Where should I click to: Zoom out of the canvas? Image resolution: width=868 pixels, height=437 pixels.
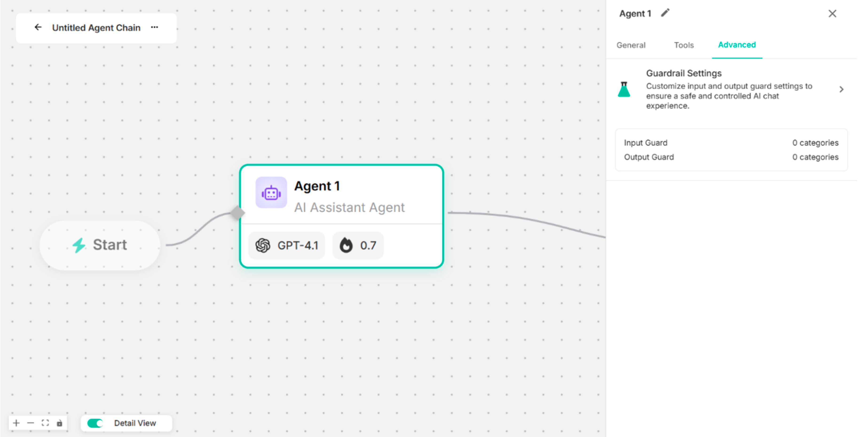point(31,423)
